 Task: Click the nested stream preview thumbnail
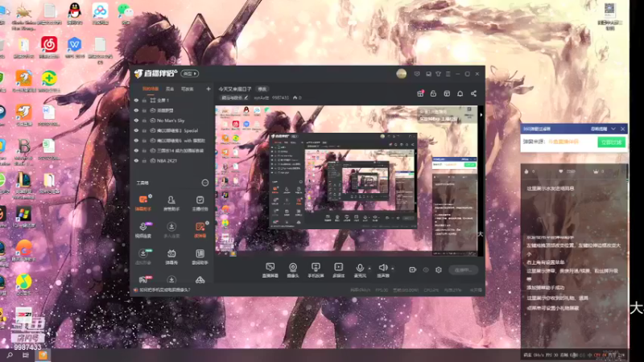[x=343, y=180]
